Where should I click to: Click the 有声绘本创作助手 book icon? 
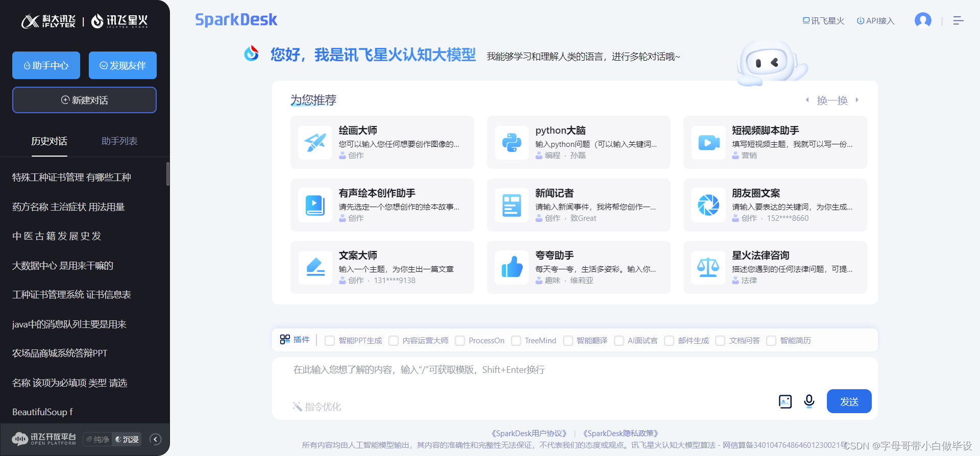pyautogui.click(x=315, y=205)
